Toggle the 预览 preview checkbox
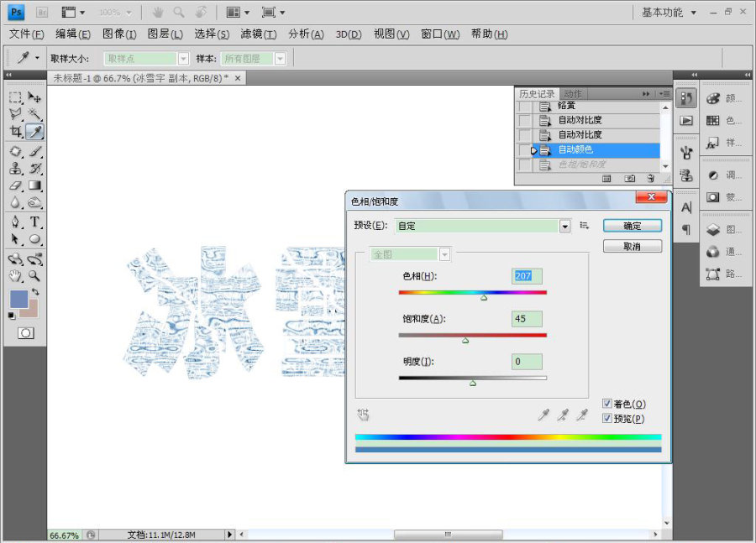Screen dimensions: 756x543 point(607,418)
